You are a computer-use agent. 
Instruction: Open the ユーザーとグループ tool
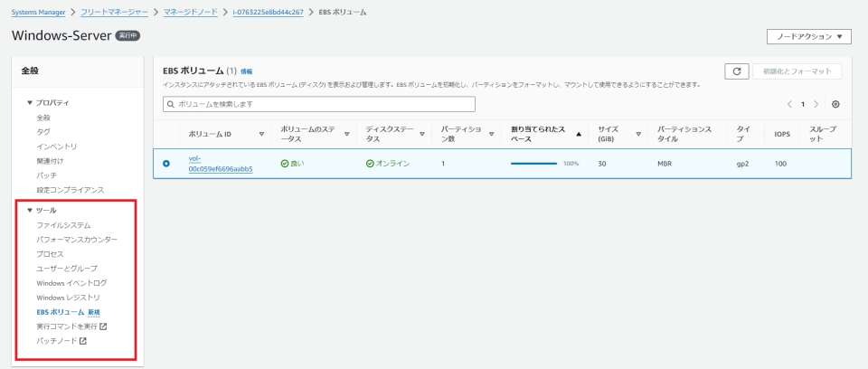click(67, 269)
